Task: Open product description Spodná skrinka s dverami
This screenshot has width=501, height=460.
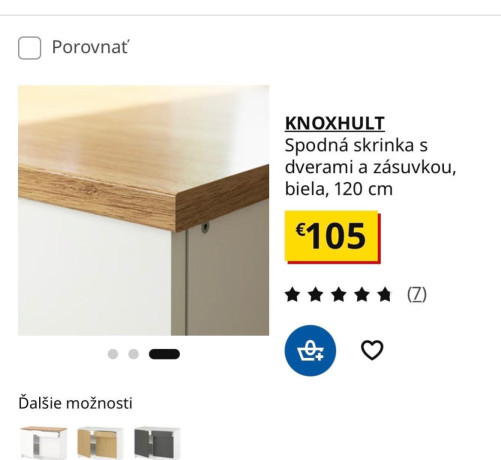Action: click(x=370, y=167)
